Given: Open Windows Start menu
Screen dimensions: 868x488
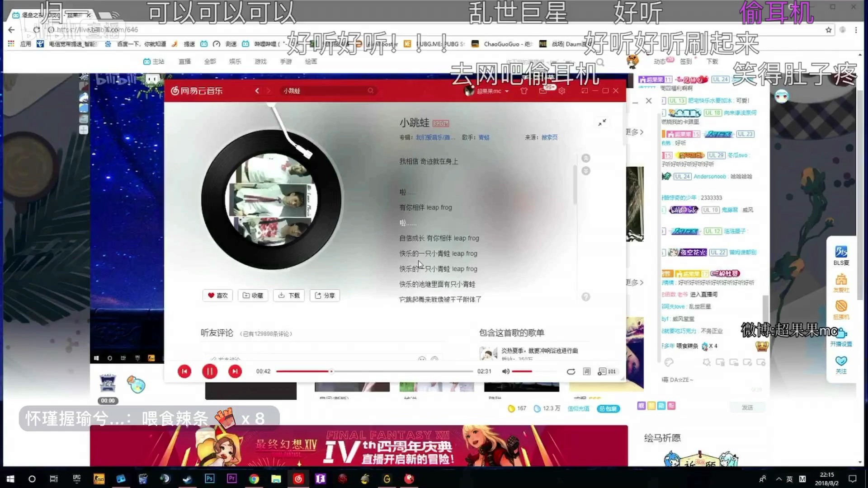Looking at the screenshot, I should tap(10, 479).
